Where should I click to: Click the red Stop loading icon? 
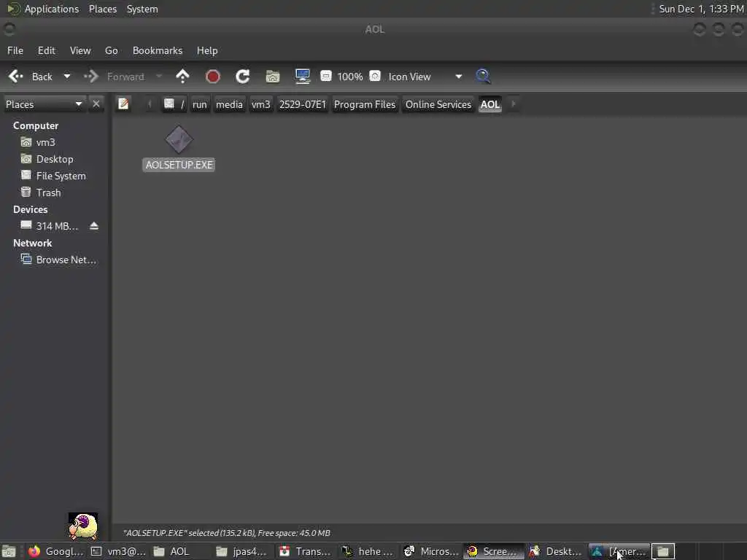[212, 77]
